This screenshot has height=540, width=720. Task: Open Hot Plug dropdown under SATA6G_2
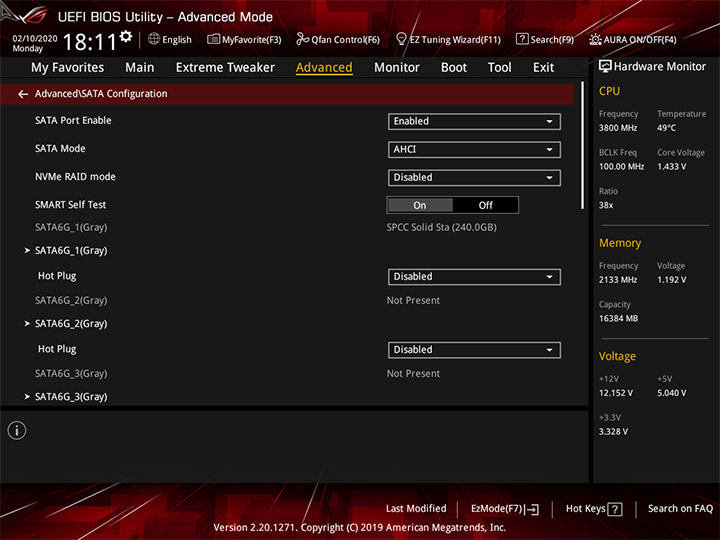coord(474,350)
